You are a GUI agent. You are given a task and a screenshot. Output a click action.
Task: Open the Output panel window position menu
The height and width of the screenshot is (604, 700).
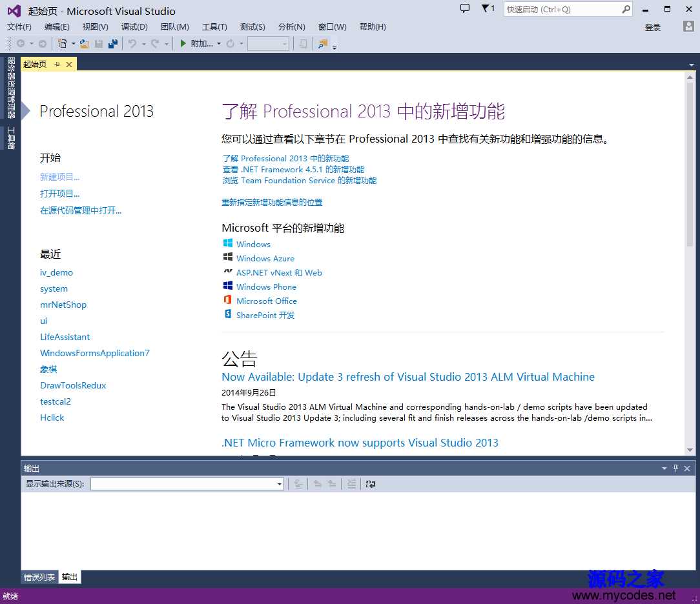coord(664,468)
